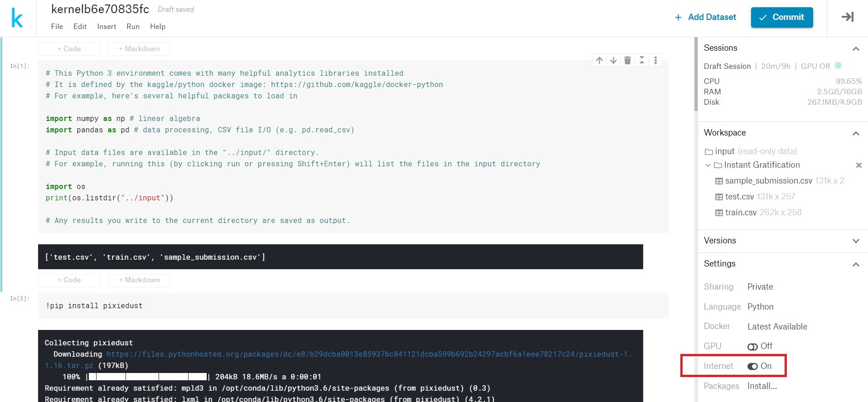Change the Language setting showing Python
This screenshot has height=402, width=868.
760,307
